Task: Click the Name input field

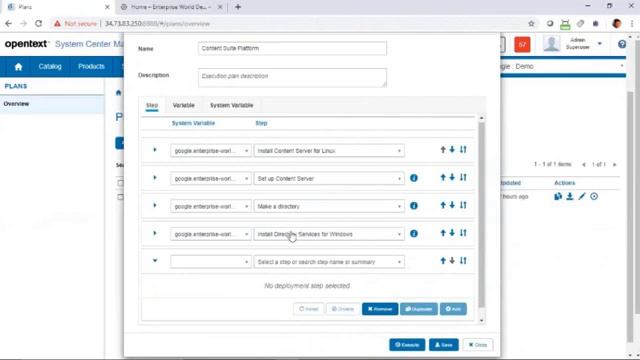Action: coord(292,48)
